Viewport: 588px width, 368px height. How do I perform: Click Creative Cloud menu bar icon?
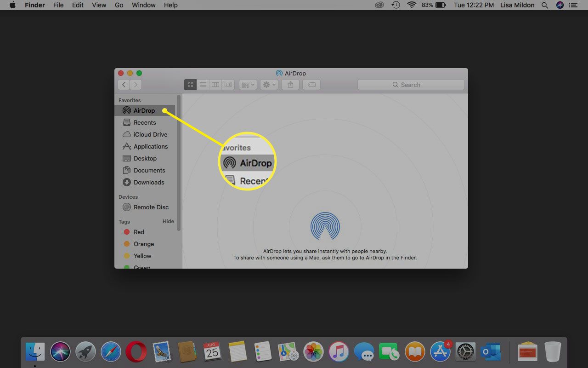point(379,5)
